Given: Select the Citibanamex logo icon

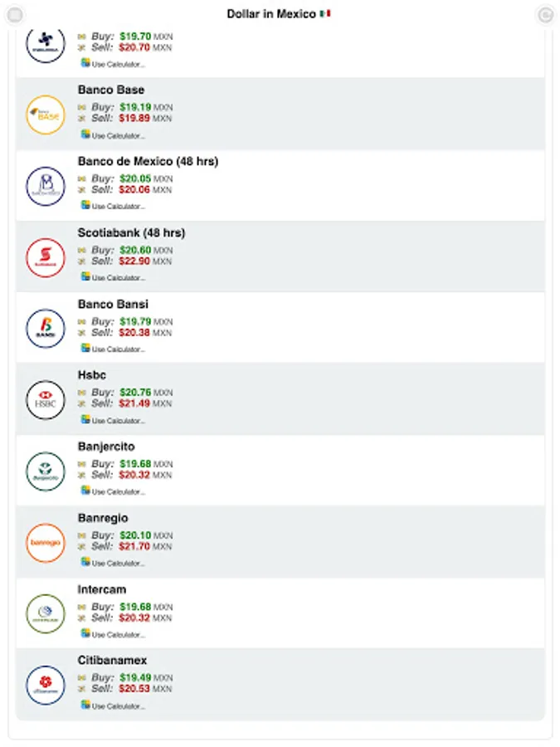Looking at the screenshot, I should tap(45, 686).
